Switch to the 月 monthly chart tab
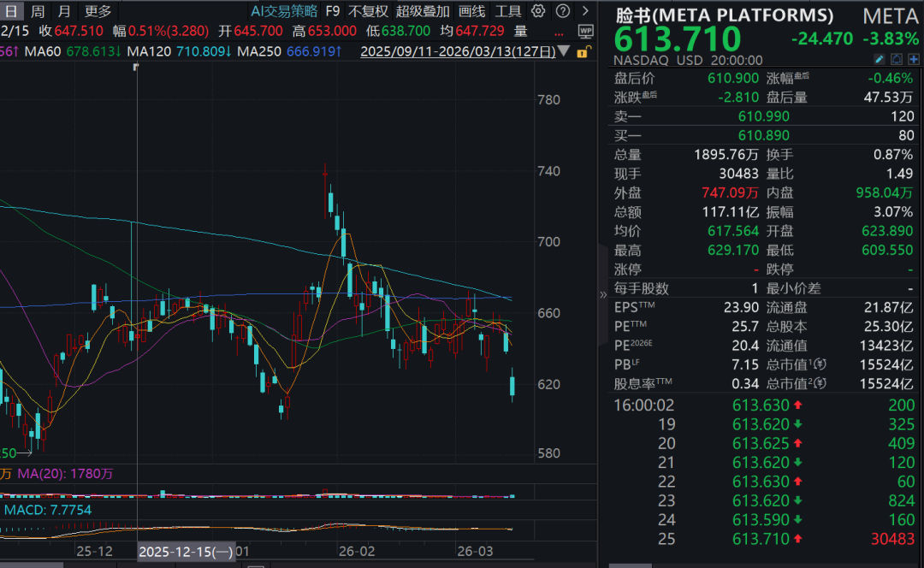Screen dimensions: 924x568 pos(63,11)
